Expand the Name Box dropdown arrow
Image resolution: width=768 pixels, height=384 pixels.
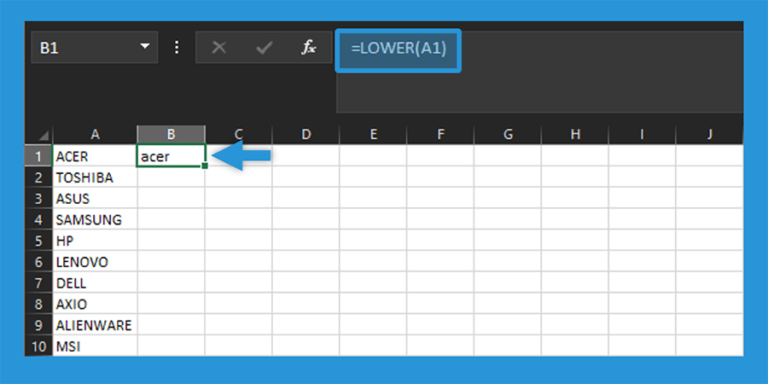coord(144,47)
